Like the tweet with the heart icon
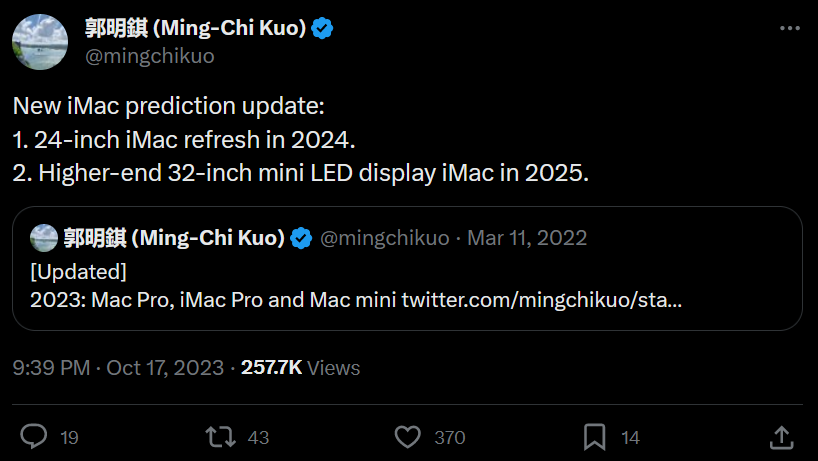 point(407,436)
